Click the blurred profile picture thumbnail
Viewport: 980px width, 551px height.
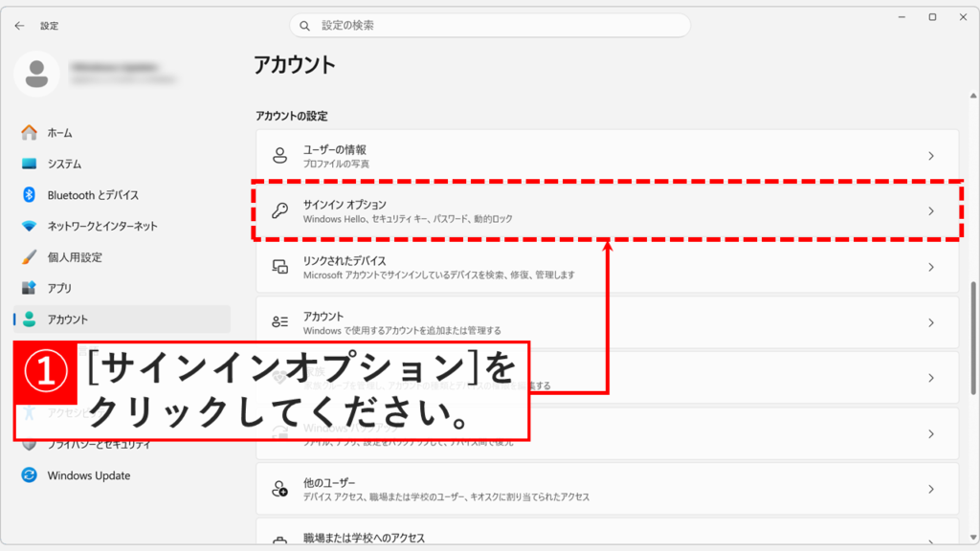(38, 75)
